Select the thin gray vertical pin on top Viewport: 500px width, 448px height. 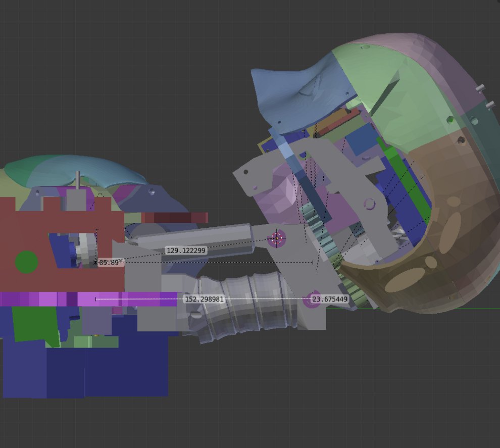click(x=77, y=180)
